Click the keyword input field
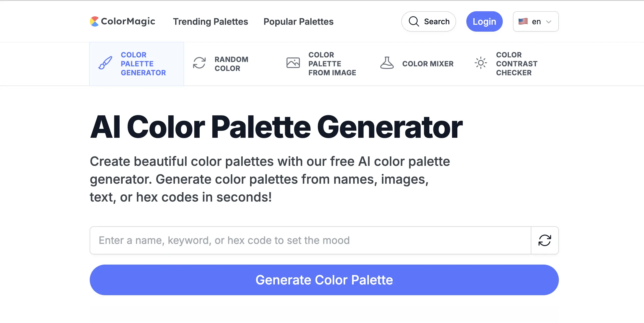Screen dimensions: 644x323 tap(306, 240)
